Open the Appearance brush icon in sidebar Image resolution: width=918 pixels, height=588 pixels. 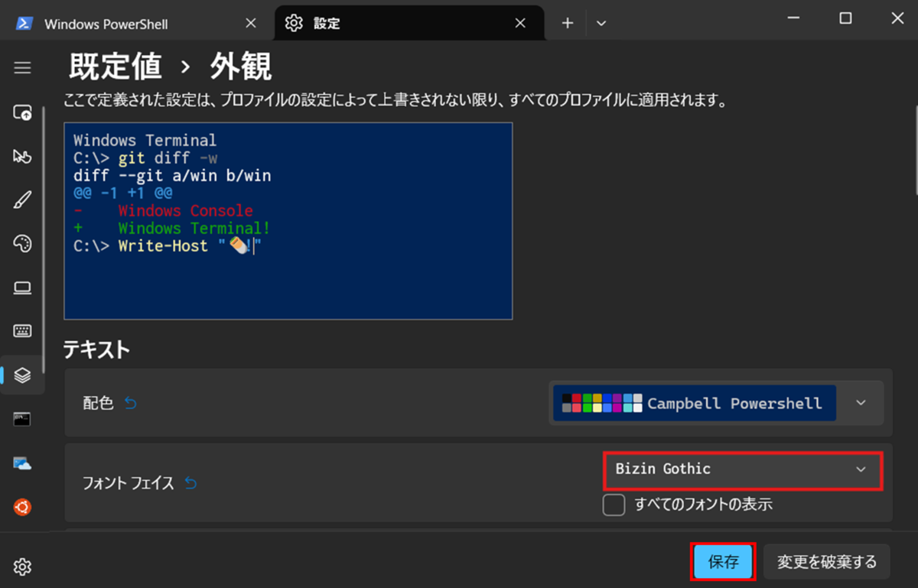click(22, 200)
